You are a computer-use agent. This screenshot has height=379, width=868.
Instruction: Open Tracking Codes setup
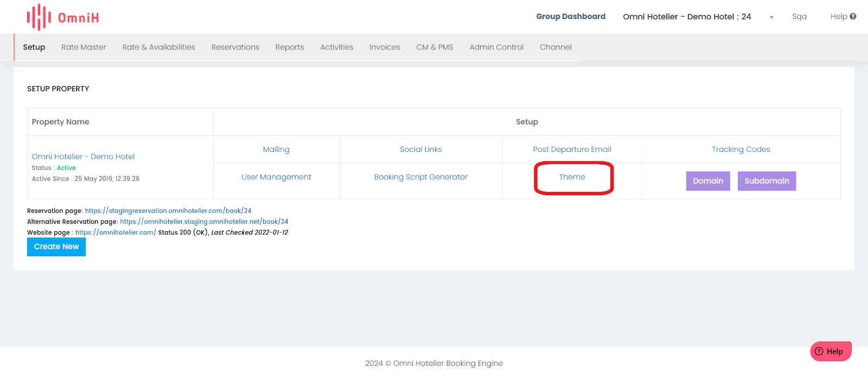tap(741, 149)
